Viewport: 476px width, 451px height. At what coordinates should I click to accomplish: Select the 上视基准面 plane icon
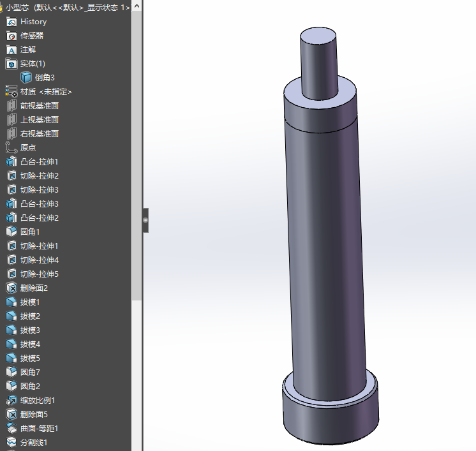pos(11,119)
